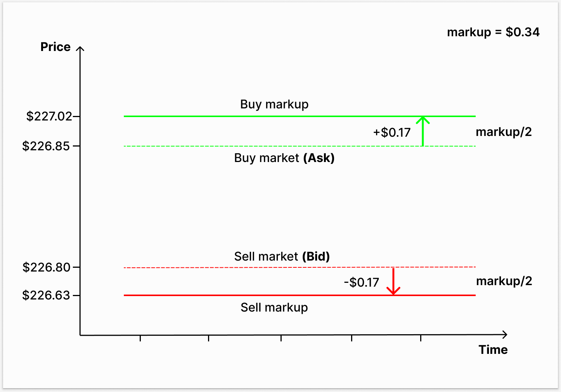
Task: Select the $226.85 price tick label
Action: pyautogui.click(x=46, y=146)
